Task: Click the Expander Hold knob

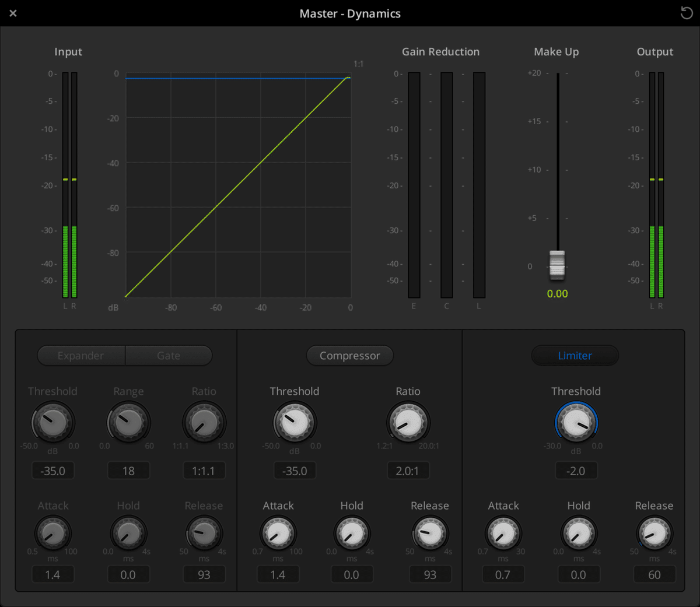Action: point(128,533)
